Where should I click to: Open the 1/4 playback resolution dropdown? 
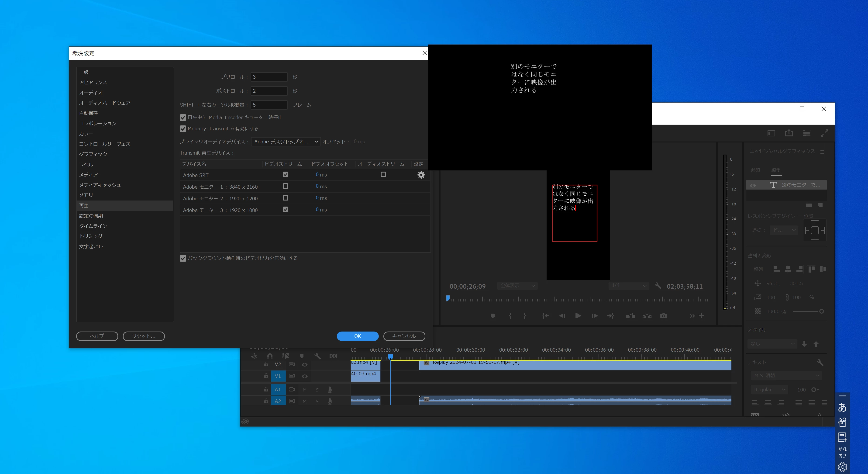pos(629,286)
